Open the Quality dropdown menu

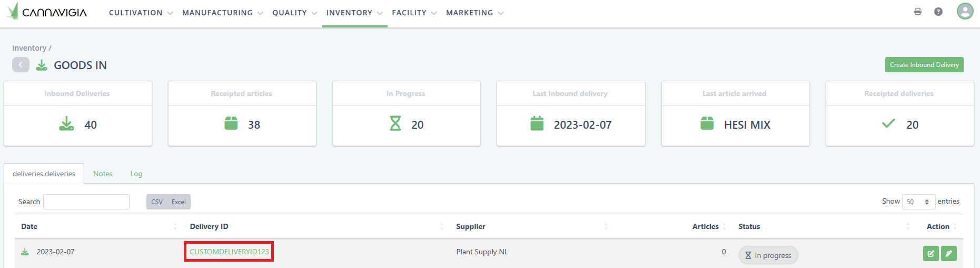point(294,13)
